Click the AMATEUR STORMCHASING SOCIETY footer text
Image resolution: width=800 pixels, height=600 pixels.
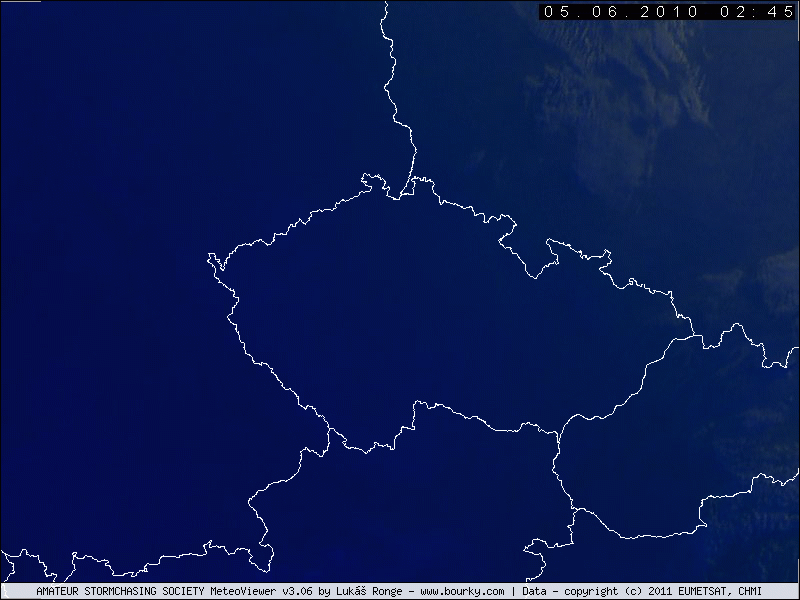coord(120,591)
